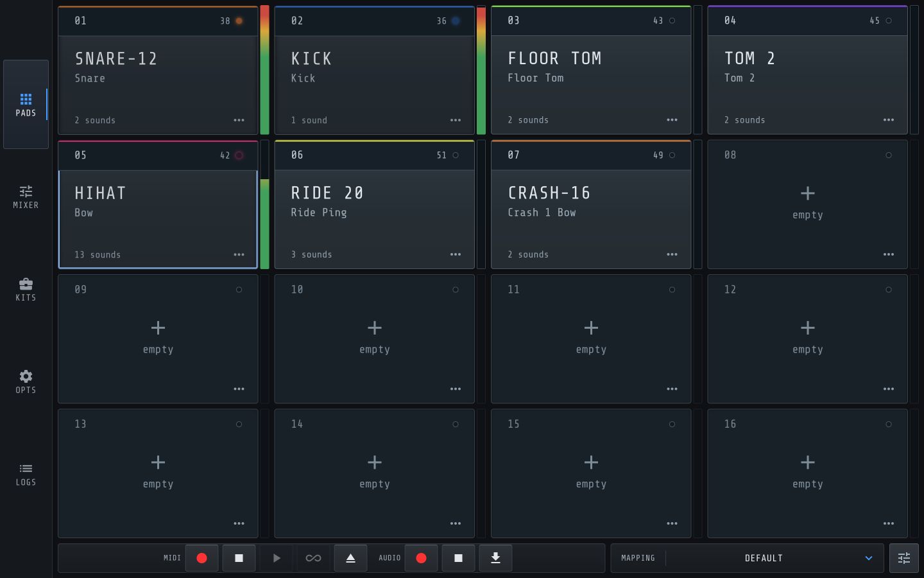
Task: Open options menu for empty pad 09
Action: coord(239,389)
